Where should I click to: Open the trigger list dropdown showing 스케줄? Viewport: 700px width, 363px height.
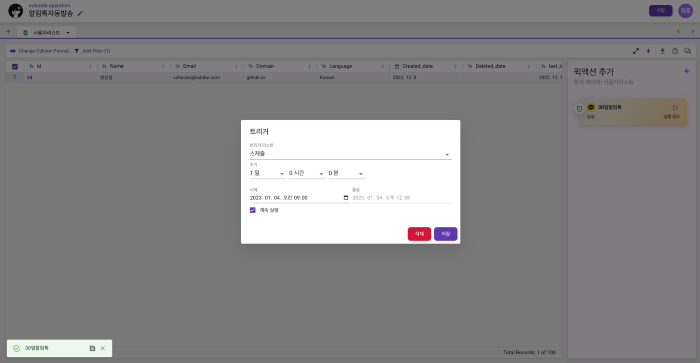[350, 154]
